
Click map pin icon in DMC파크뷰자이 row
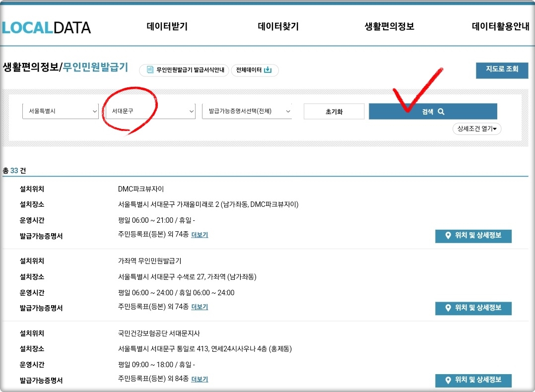448,235
